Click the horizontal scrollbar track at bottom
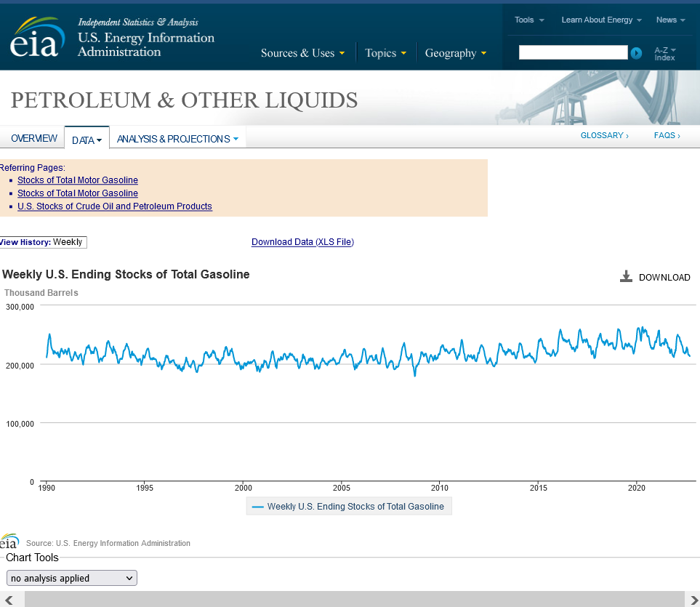The image size is (700, 607). tap(355, 600)
